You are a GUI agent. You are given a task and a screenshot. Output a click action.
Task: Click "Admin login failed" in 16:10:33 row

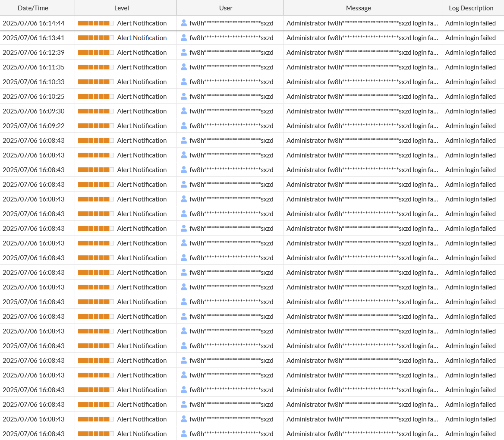[x=470, y=82]
